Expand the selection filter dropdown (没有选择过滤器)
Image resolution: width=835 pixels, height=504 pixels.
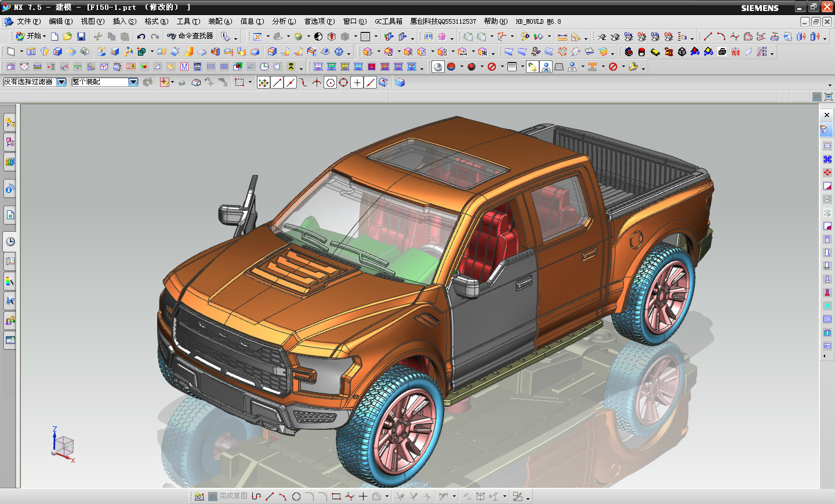[x=61, y=82]
